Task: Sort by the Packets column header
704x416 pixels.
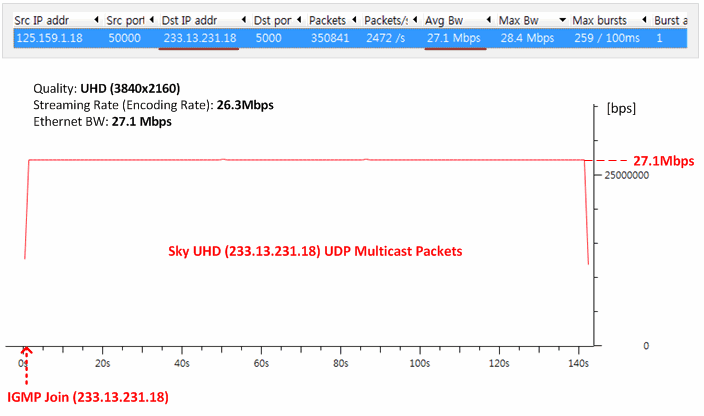Action: pyautogui.click(x=327, y=21)
